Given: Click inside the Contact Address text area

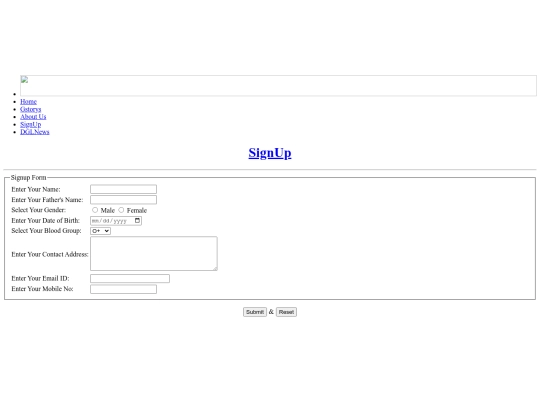Looking at the screenshot, I should (154, 253).
